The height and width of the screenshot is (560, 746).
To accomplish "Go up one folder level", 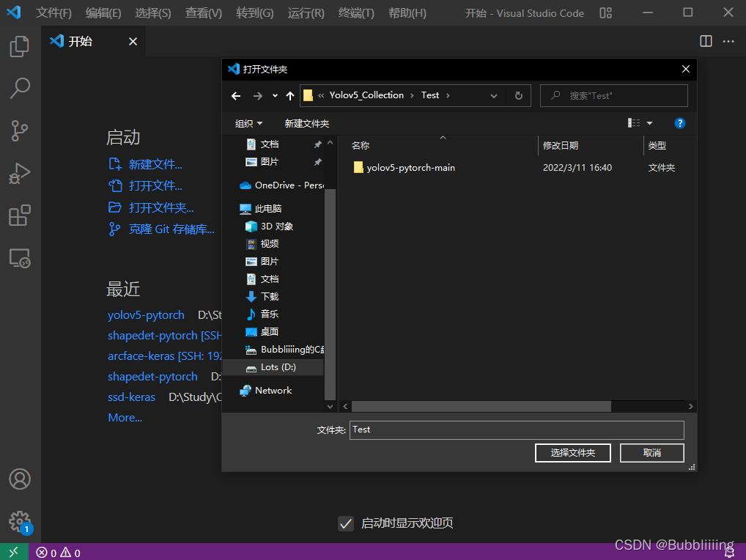I will pos(290,95).
